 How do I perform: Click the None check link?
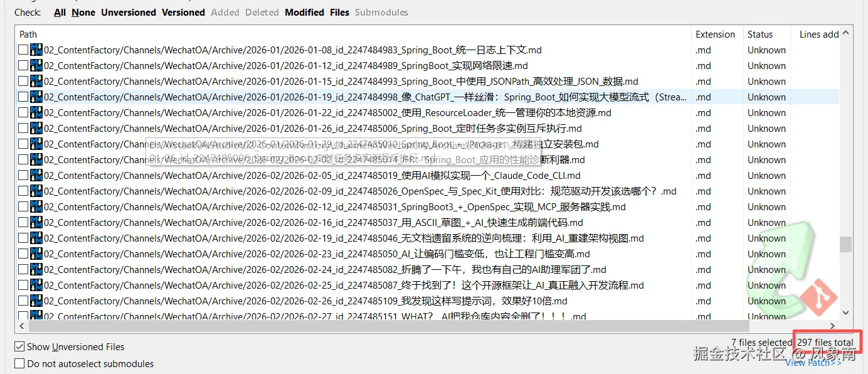(x=83, y=13)
